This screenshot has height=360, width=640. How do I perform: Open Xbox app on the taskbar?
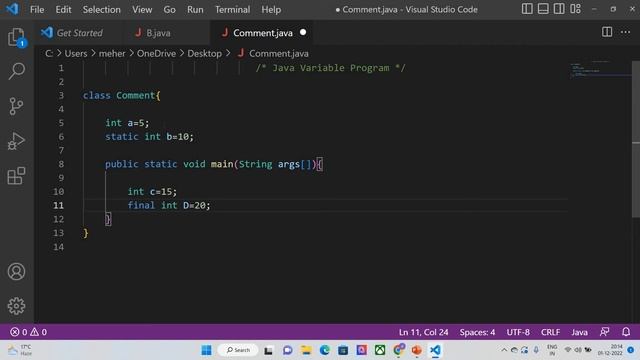[x=380, y=350]
